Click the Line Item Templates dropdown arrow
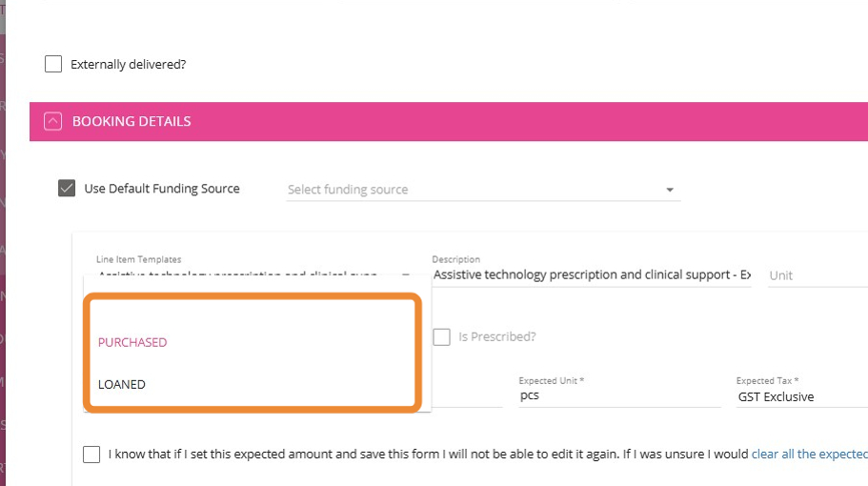Image resolution: width=868 pixels, height=486 pixels. click(404, 275)
